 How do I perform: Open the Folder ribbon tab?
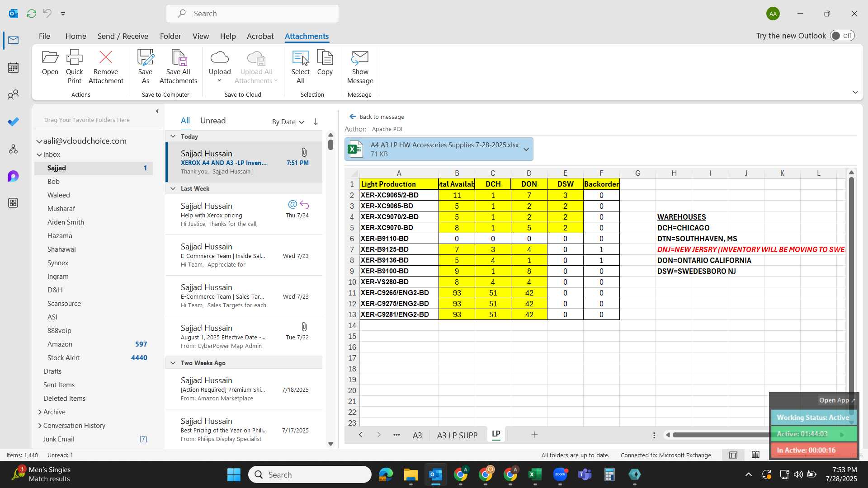point(170,36)
